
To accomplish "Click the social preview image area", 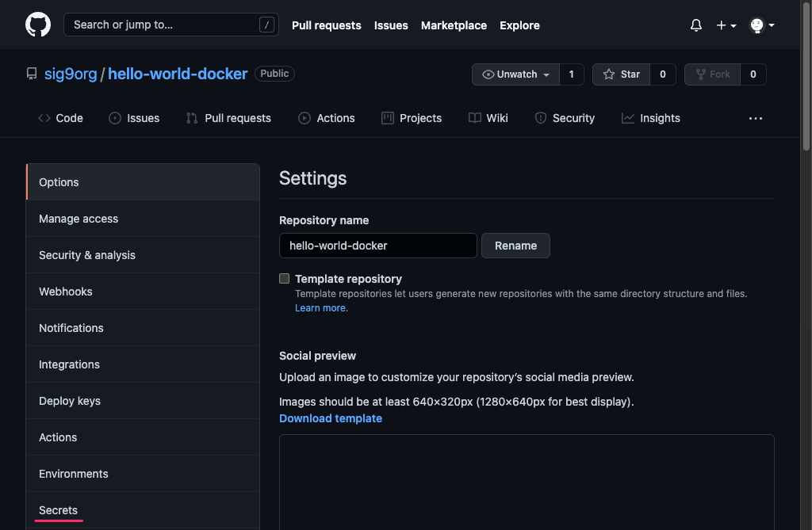I will [x=527, y=482].
